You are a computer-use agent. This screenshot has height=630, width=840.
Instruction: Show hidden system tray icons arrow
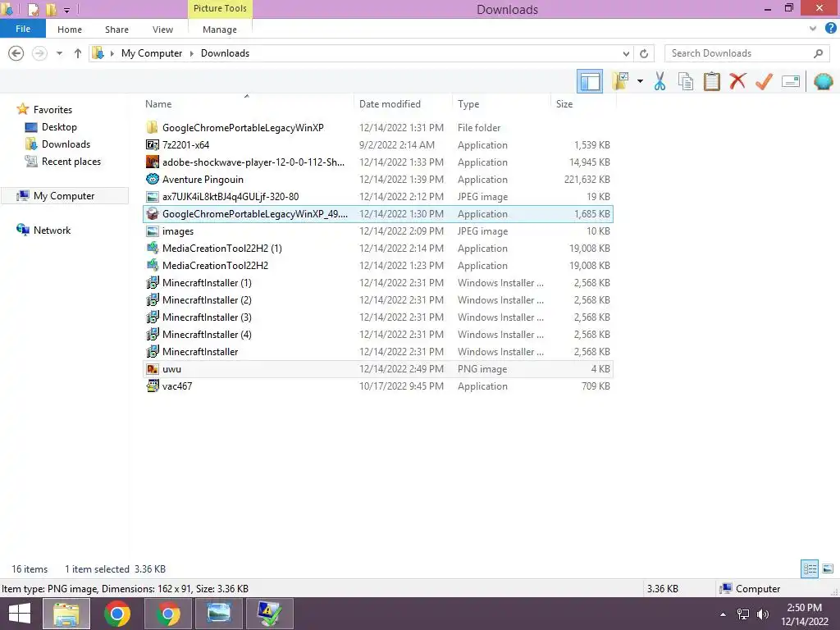[x=723, y=614]
